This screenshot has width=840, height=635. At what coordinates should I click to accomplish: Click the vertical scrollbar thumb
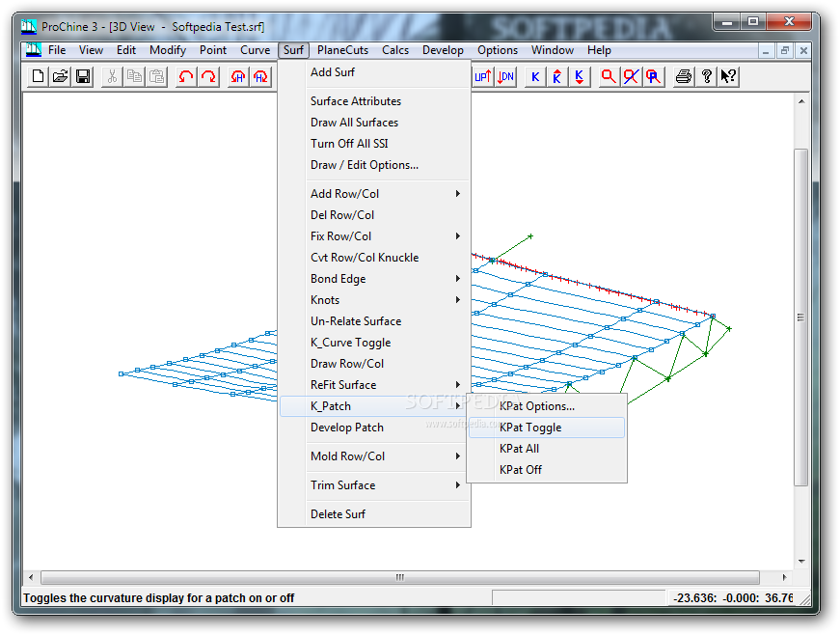(x=800, y=317)
